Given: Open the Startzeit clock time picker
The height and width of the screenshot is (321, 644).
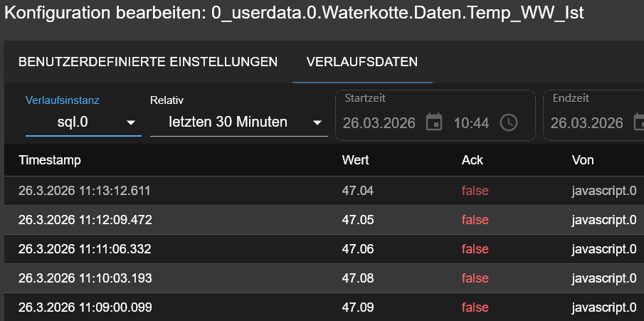Looking at the screenshot, I should 509,122.
